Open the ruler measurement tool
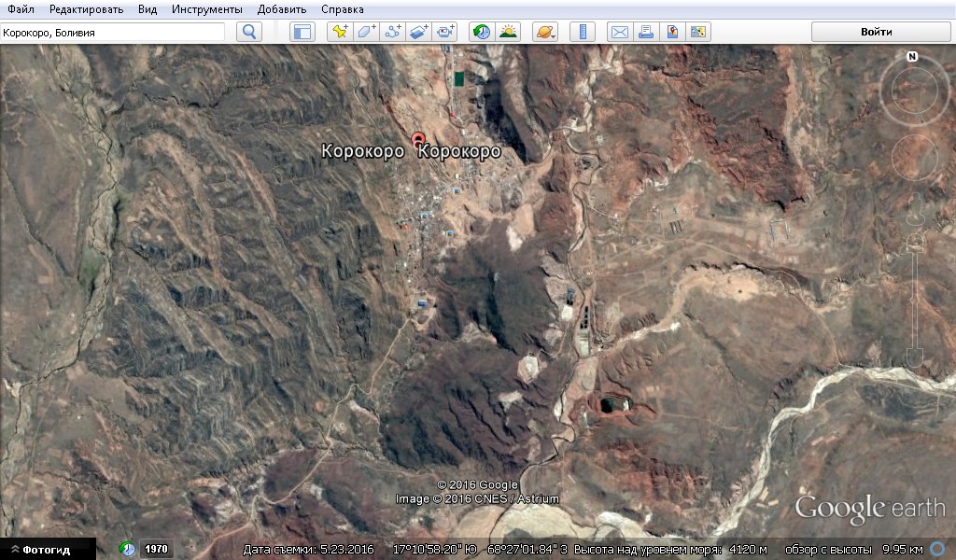956x560 pixels. pos(583,32)
